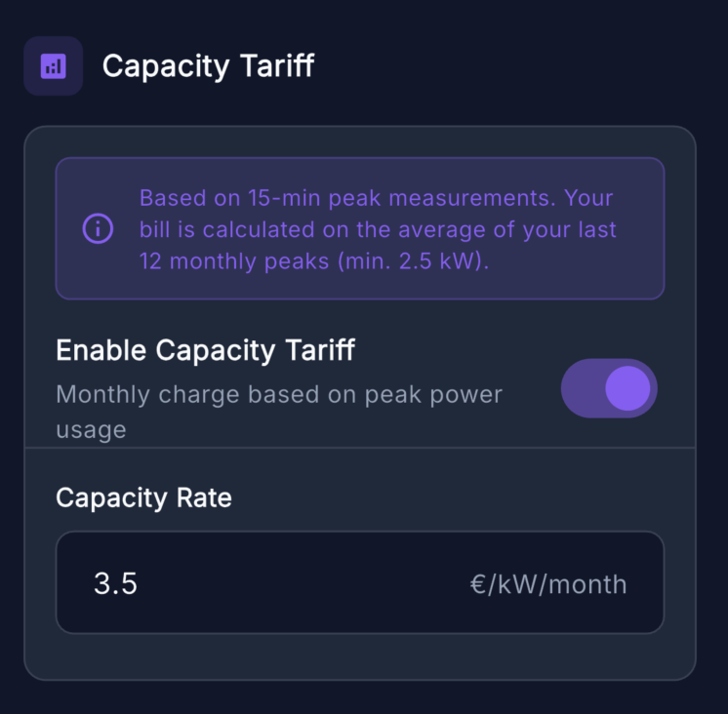
Task: Click the "Based on 15-min peak measurements" line
Action: pos(376,198)
